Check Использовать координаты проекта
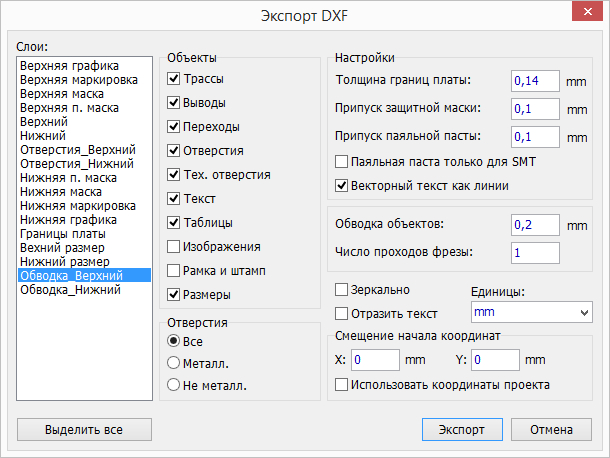This screenshot has height=458, width=610. point(342,384)
